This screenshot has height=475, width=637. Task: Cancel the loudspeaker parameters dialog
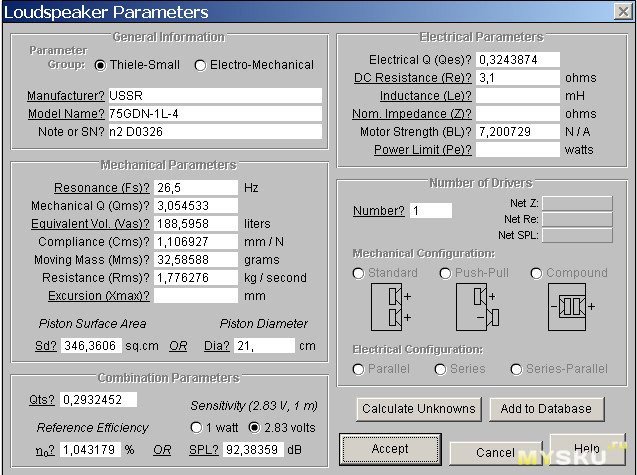[x=495, y=452]
